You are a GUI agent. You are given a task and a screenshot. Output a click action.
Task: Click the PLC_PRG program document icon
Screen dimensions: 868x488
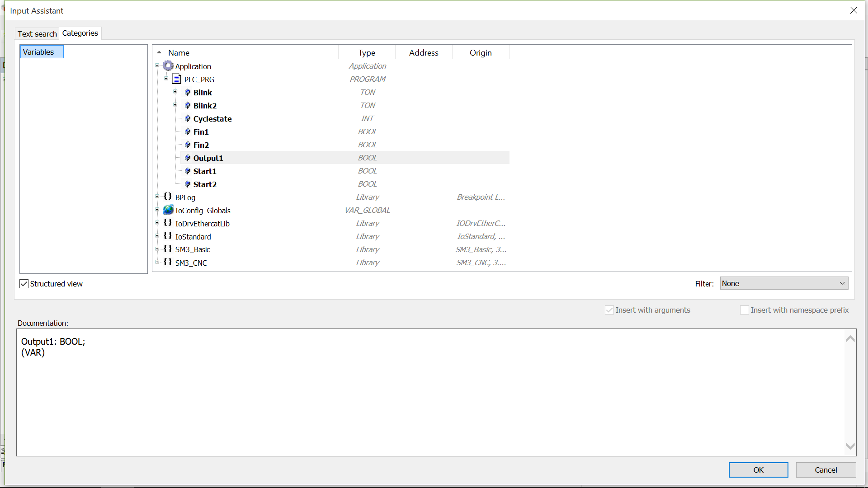(177, 79)
